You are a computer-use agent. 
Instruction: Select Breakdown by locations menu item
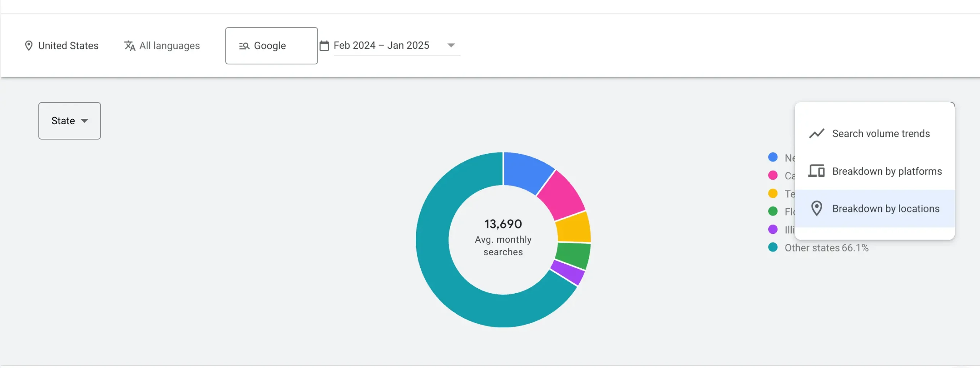[885, 209]
